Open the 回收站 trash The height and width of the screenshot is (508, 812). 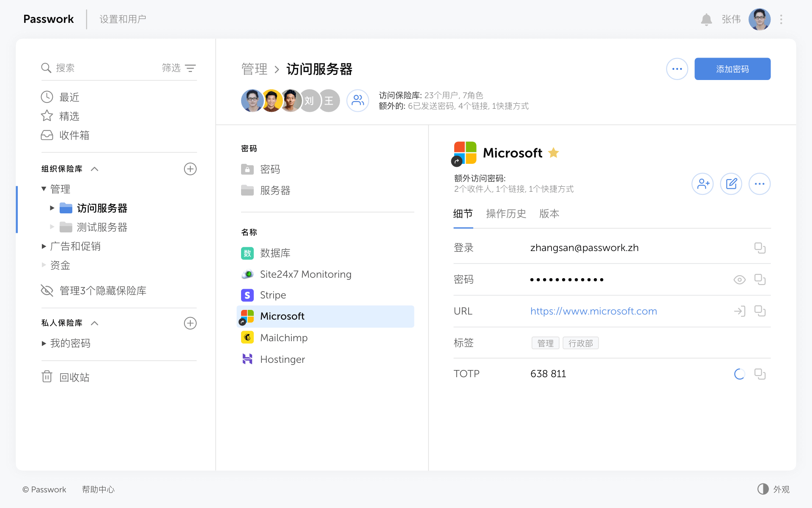[x=65, y=377]
